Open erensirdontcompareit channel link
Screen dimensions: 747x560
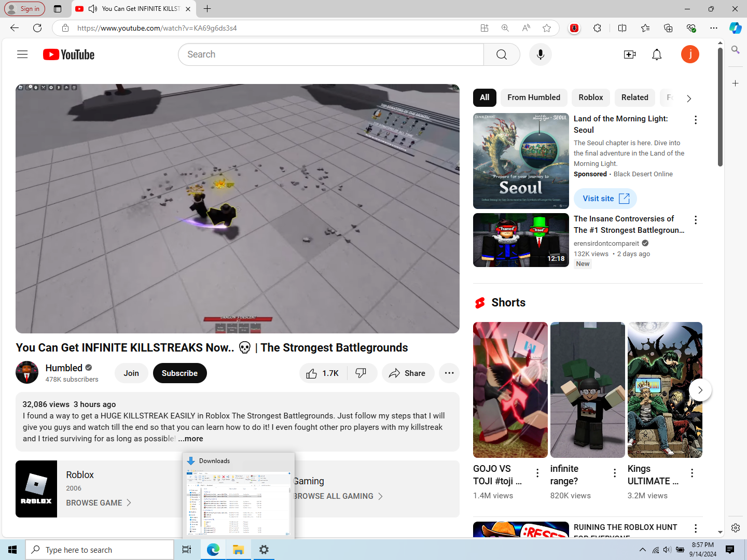(x=606, y=243)
